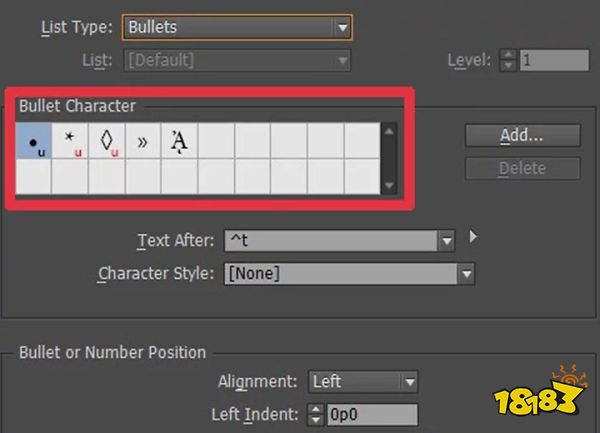Click the Level stepper arrows
The width and height of the screenshot is (600, 433).
(507, 60)
